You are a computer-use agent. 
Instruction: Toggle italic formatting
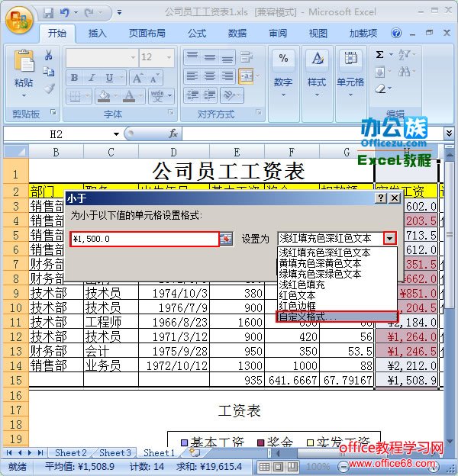pos(92,78)
